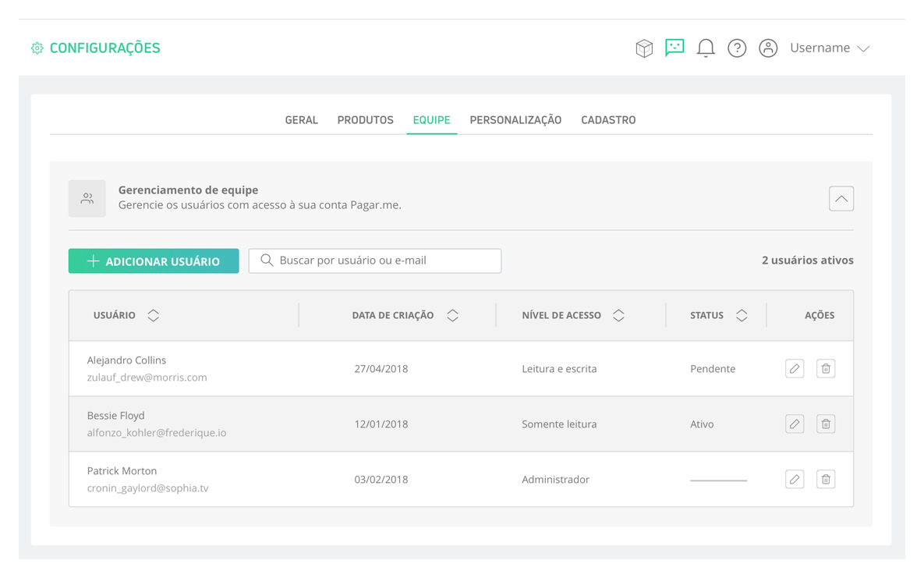Click the team icon beside Gerenciamento de equipe

[87, 198]
